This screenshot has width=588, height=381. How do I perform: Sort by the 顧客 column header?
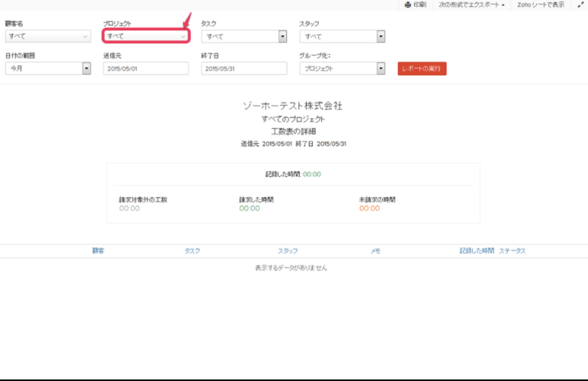98,251
